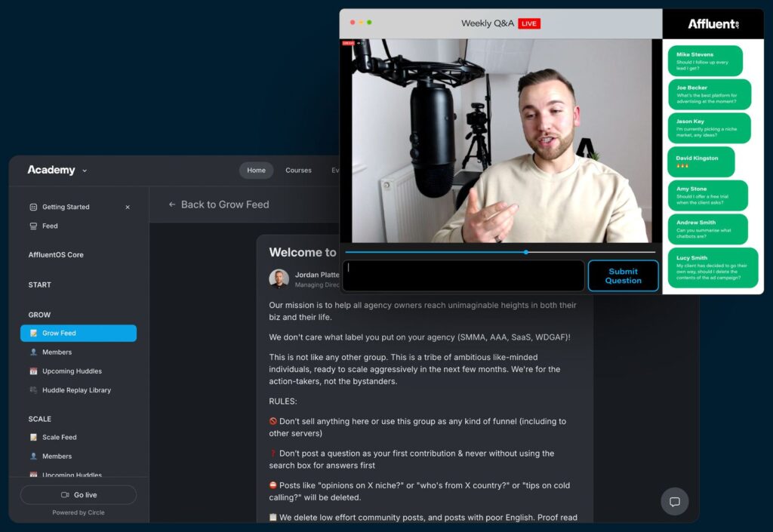Click the Huddle Replay Library icon
The height and width of the screenshot is (532, 773).
pos(33,390)
